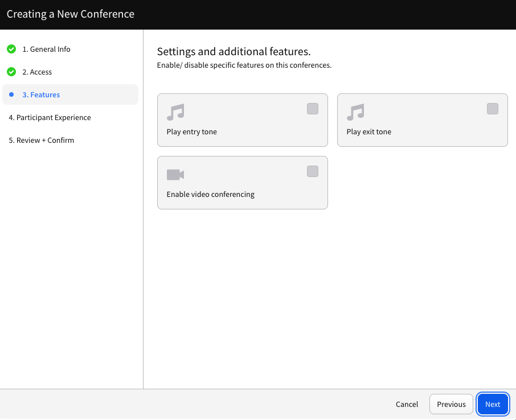This screenshot has width=516, height=420.
Task: Enable the Play entry tone checkbox
Action: coord(313,109)
